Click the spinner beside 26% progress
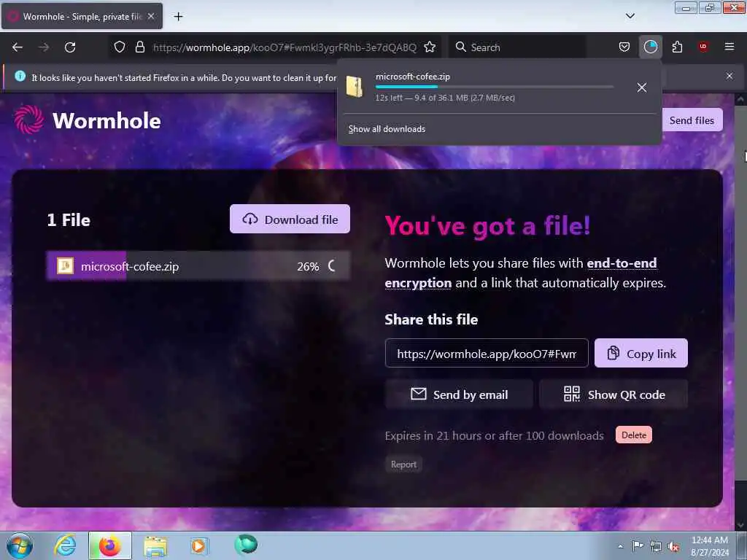The height and width of the screenshot is (560, 747). pyautogui.click(x=332, y=266)
